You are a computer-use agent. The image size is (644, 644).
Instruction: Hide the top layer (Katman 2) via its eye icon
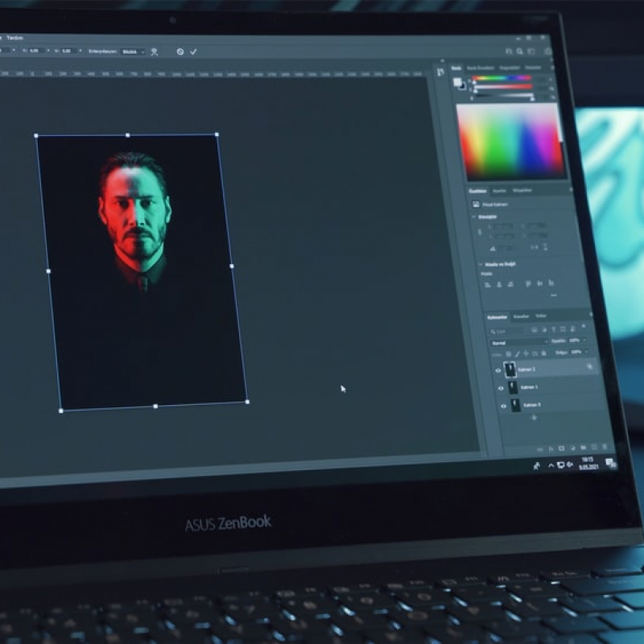pos(498,370)
